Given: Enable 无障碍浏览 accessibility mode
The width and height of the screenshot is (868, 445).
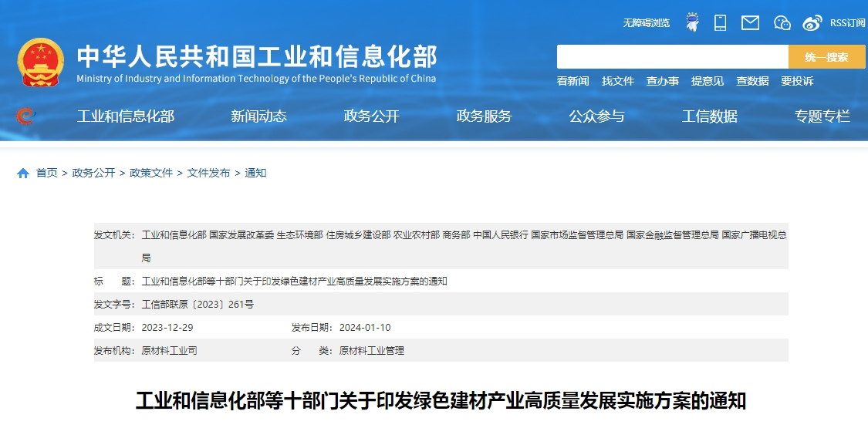Looking at the screenshot, I should [648, 23].
